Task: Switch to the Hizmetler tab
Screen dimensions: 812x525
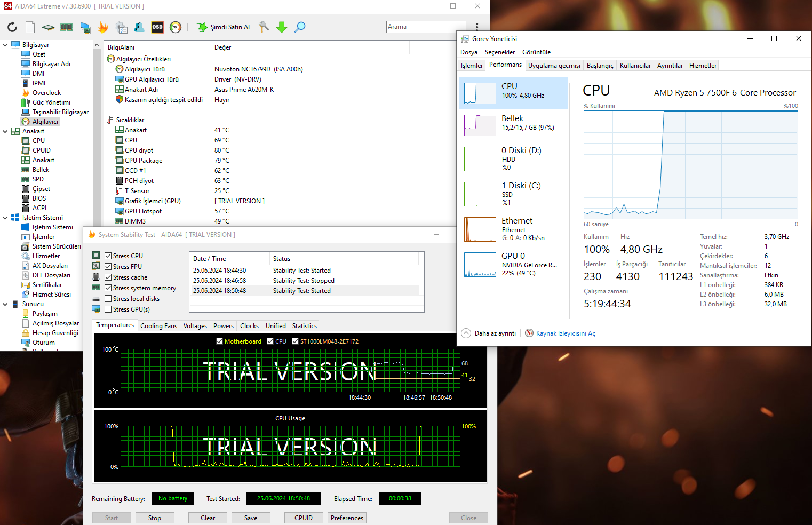Action: (x=703, y=66)
